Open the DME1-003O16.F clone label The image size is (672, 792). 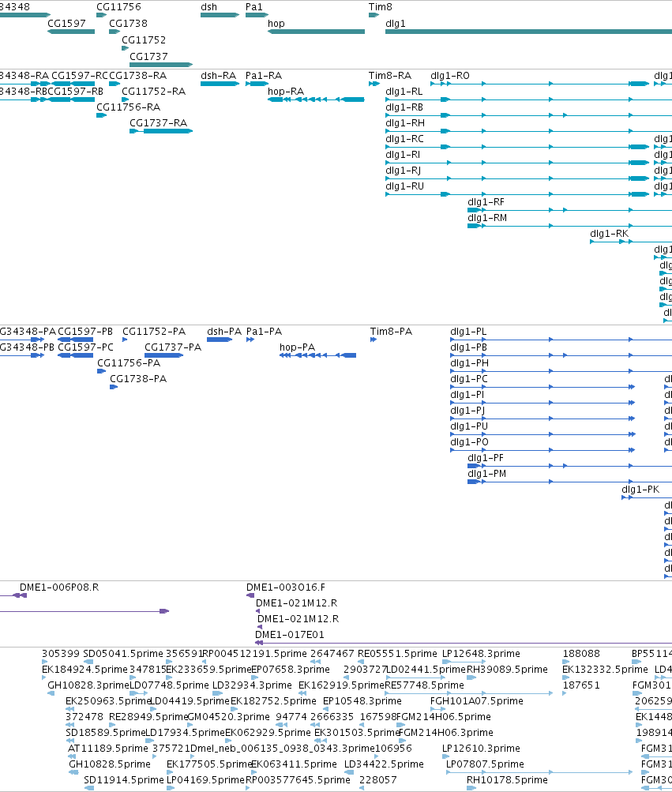point(286,587)
